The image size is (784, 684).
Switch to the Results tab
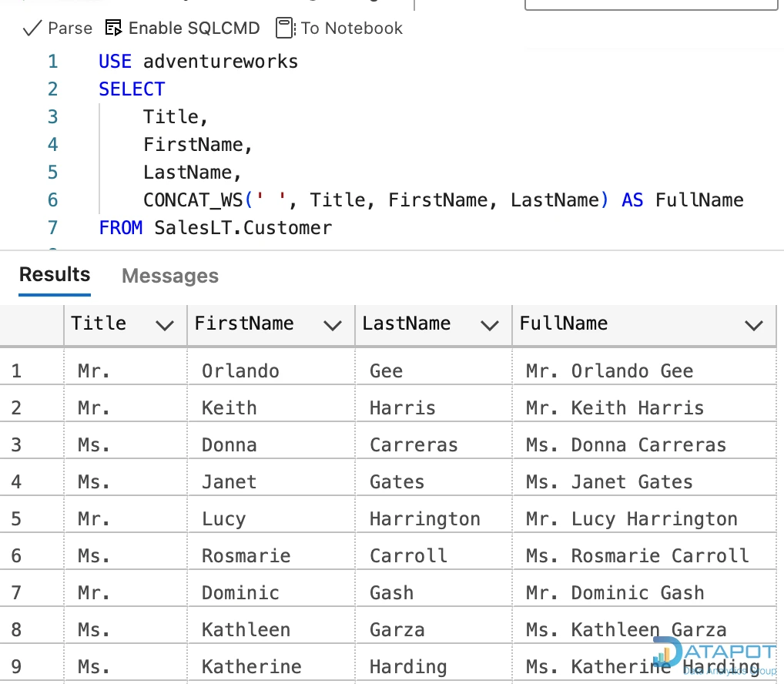coord(55,274)
